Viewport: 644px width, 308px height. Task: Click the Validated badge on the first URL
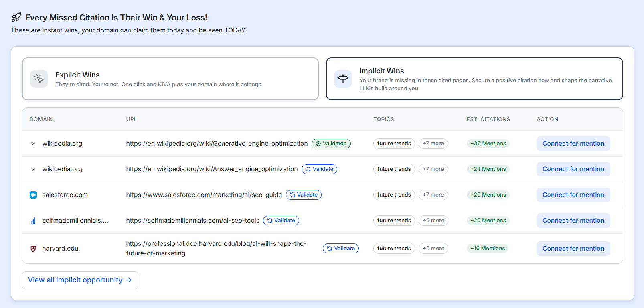[x=331, y=144]
